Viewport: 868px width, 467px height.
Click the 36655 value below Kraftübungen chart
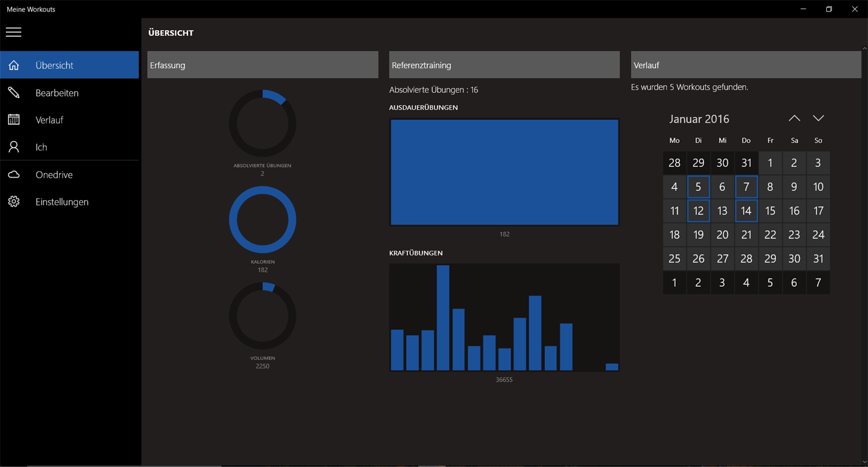coord(504,380)
